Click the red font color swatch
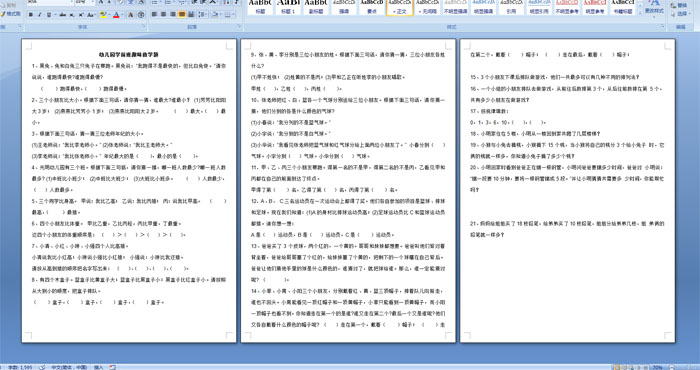The width and height of the screenshot is (700, 370). click(116, 15)
